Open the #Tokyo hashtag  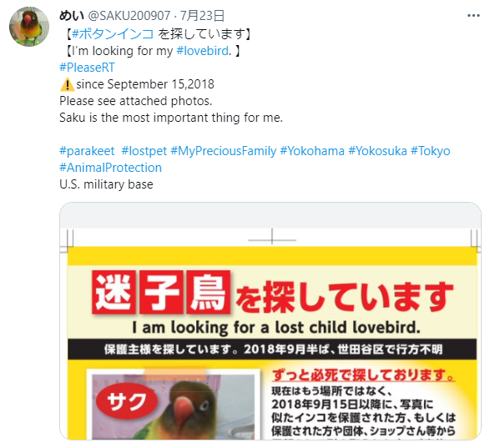pos(430,151)
